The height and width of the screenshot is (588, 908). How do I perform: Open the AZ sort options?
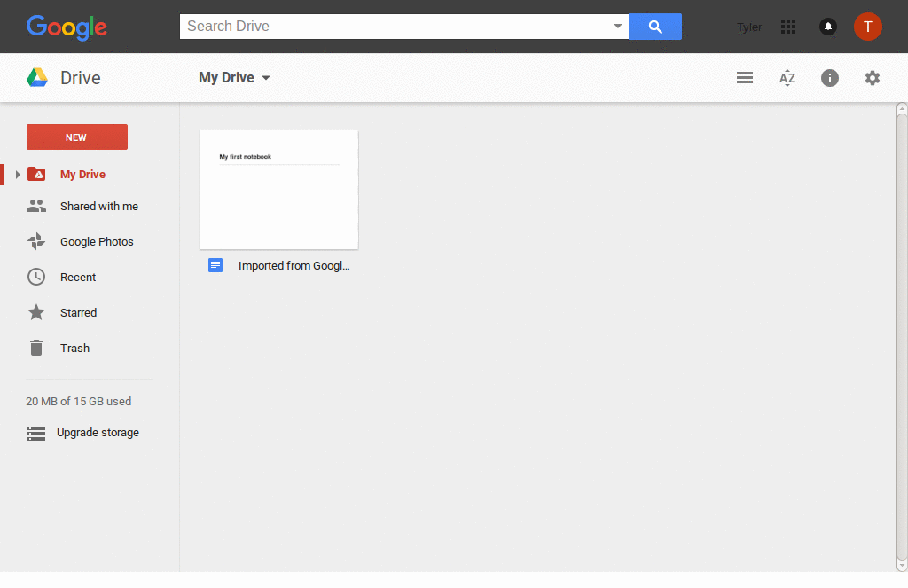[787, 78]
